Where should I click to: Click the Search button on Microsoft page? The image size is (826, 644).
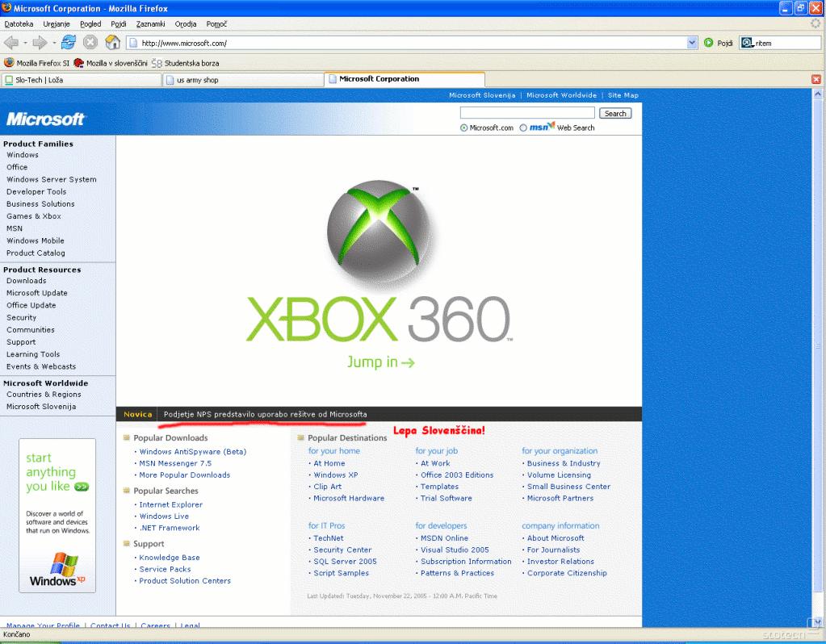[615, 113]
